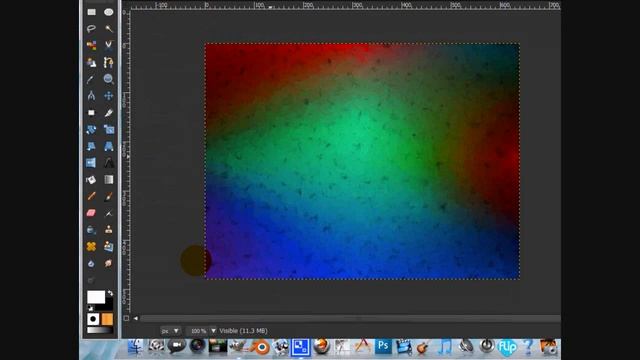The width and height of the screenshot is (640, 360).
Task: Open Photoshop from the Dock
Action: pyautogui.click(x=383, y=346)
